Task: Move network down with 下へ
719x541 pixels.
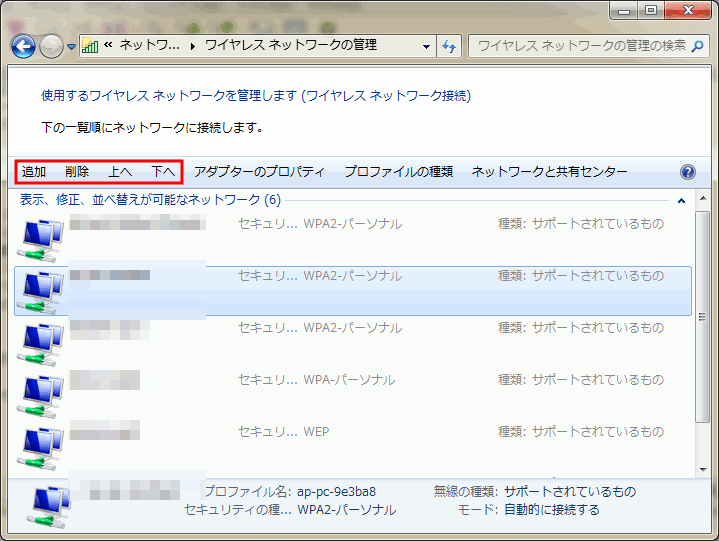Action: click(163, 172)
